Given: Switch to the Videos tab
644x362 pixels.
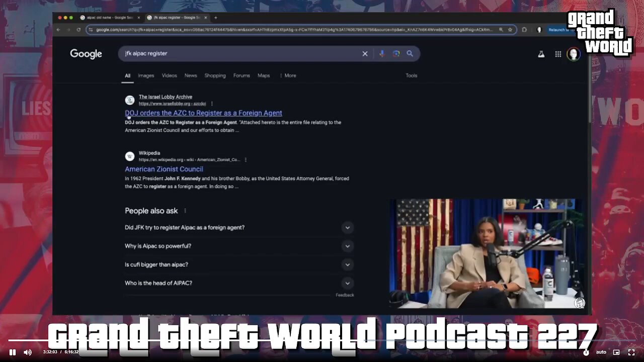Looking at the screenshot, I should (x=169, y=75).
